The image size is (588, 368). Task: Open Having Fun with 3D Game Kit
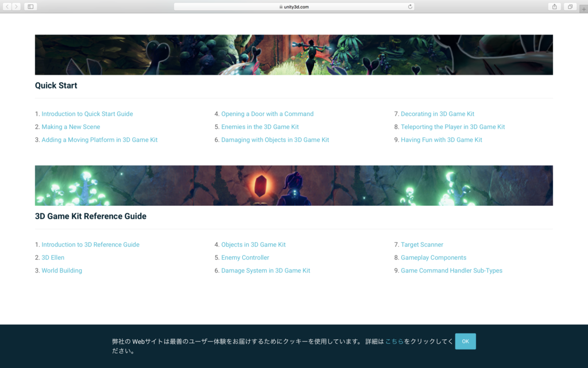click(442, 140)
